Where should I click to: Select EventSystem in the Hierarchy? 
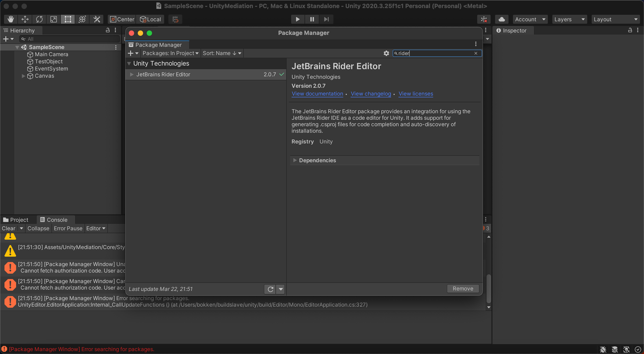51,69
